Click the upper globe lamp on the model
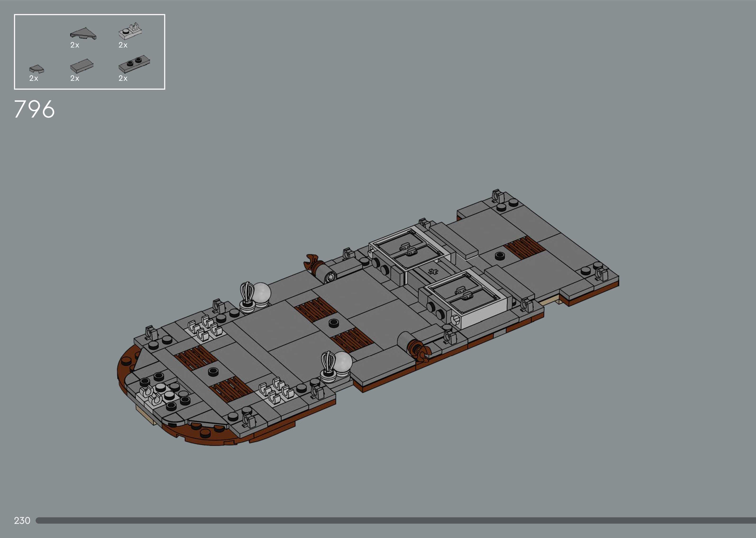 click(x=261, y=293)
